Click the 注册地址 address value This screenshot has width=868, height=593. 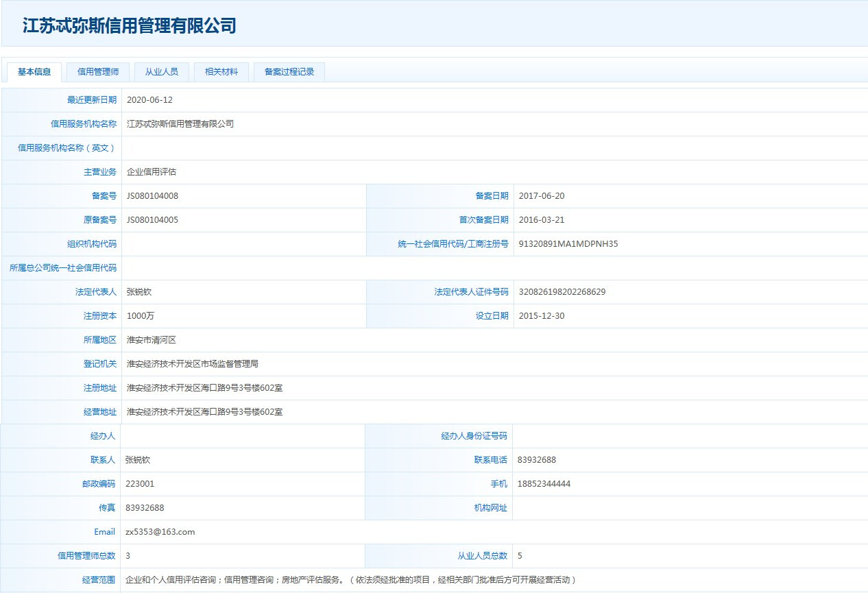point(205,388)
